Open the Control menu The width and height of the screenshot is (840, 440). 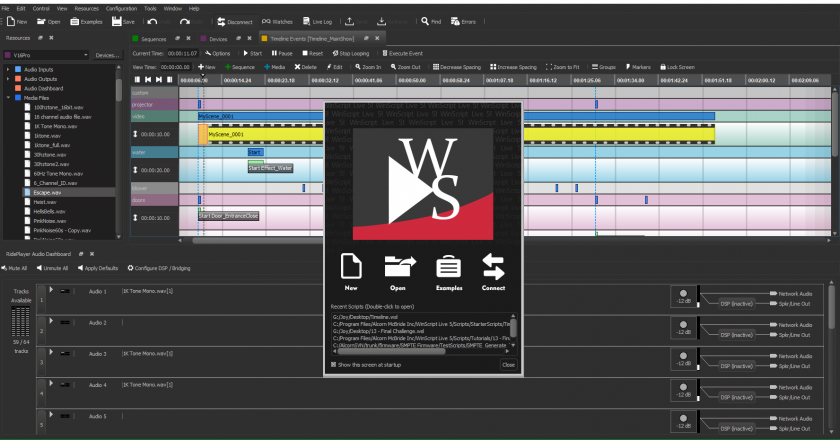pos(41,9)
